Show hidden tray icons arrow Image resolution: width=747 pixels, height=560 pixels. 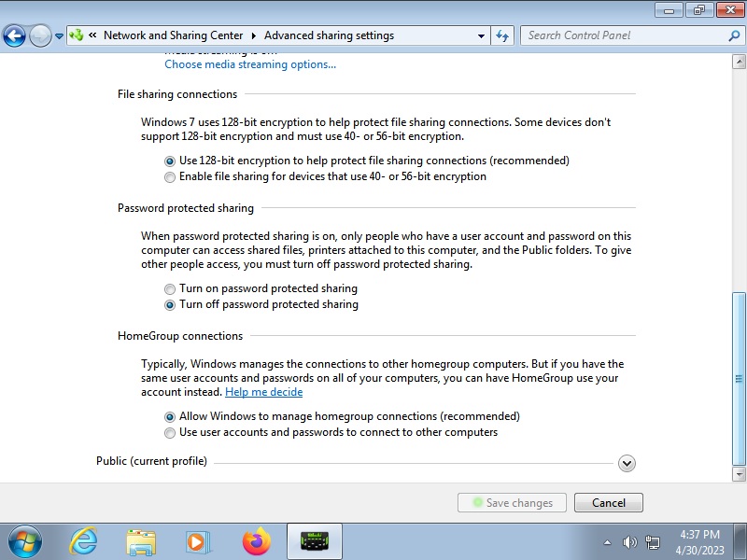click(608, 542)
